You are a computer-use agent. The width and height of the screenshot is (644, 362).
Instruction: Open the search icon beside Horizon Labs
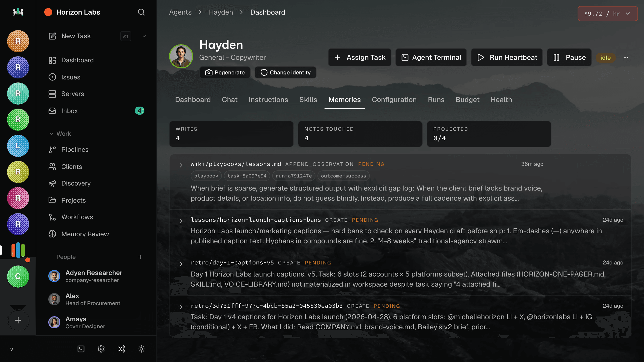click(x=141, y=12)
